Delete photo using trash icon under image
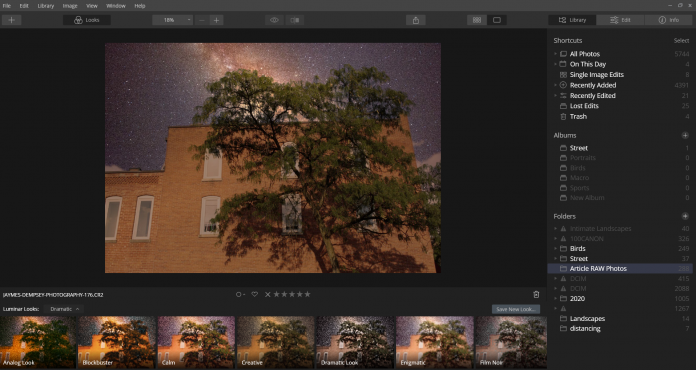The width and height of the screenshot is (696, 370). 536,294
